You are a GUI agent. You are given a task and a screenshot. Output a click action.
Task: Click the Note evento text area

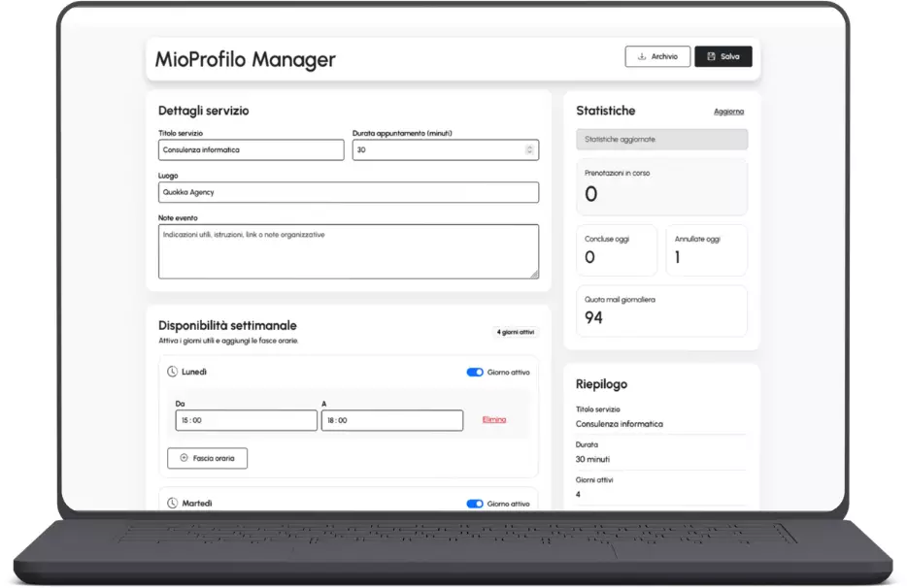tap(348, 250)
